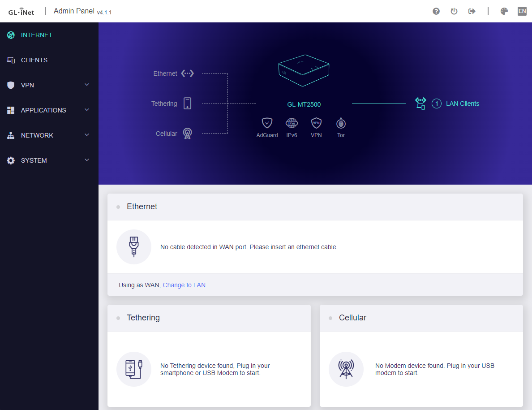Click the Tethering phone icon in diagram
This screenshot has height=410, width=532.
(187, 104)
